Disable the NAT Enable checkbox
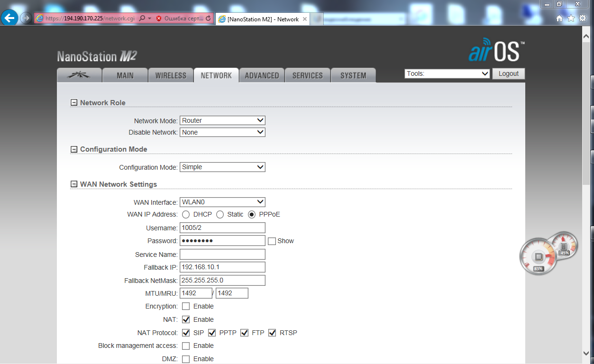This screenshot has height=364, width=594. [x=186, y=319]
